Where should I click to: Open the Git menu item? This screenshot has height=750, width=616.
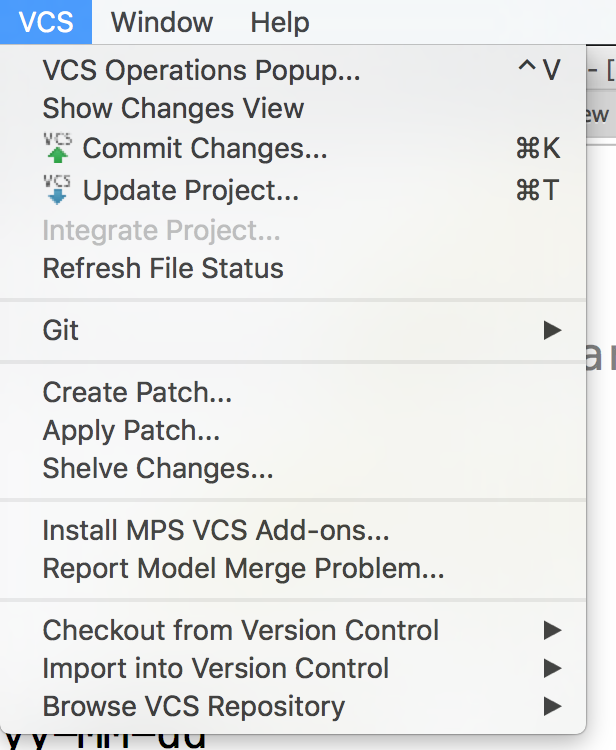tap(61, 330)
